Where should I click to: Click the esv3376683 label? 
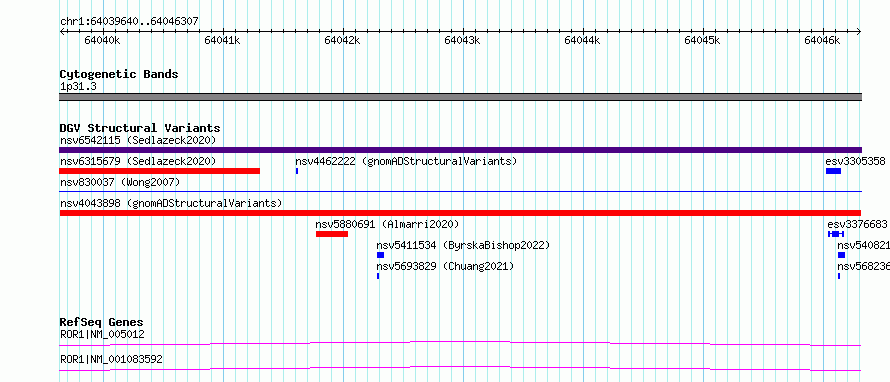coord(857,224)
